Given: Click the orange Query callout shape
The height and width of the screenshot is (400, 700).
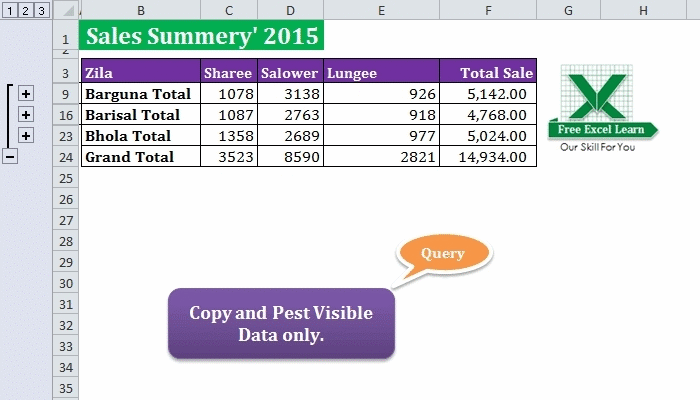Looking at the screenshot, I should [x=443, y=254].
